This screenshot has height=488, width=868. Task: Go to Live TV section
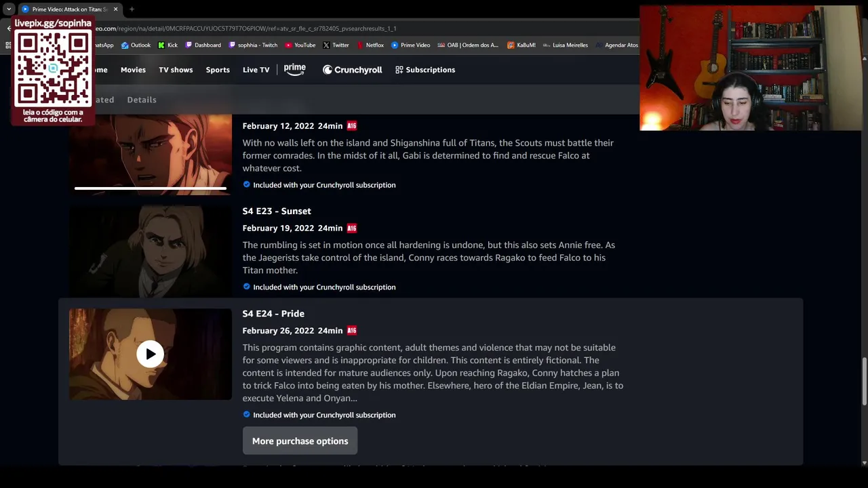point(256,70)
